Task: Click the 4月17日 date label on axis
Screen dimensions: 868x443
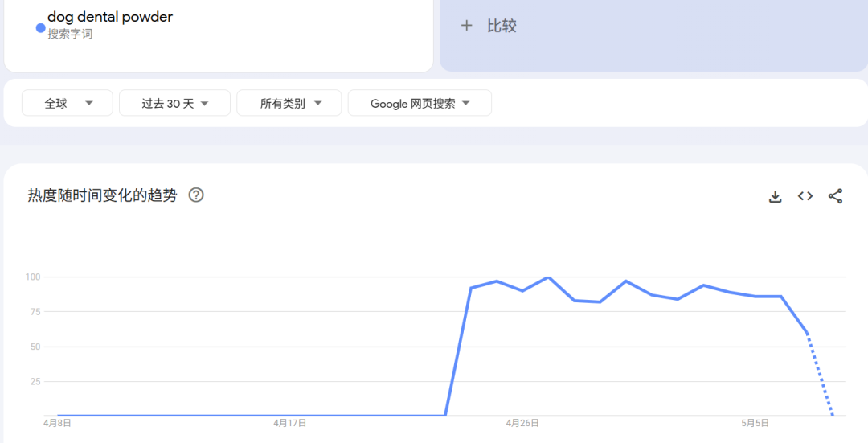Action: pyautogui.click(x=289, y=423)
